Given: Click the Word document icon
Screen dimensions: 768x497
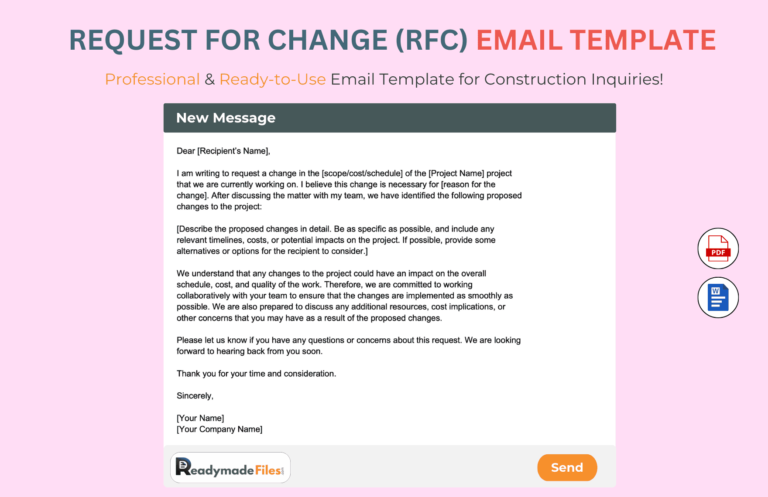Looking at the screenshot, I should (717, 297).
